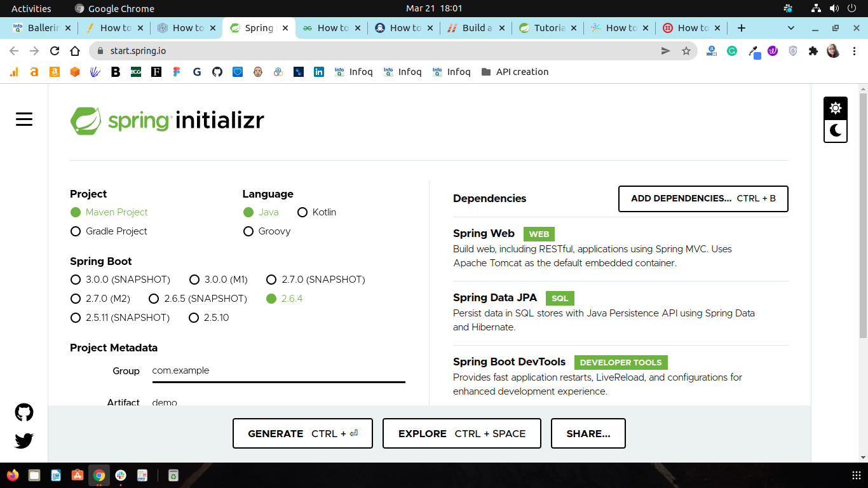Switch to light theme with sun icon
The image size is (868, 488).
(x=836, y=109)
